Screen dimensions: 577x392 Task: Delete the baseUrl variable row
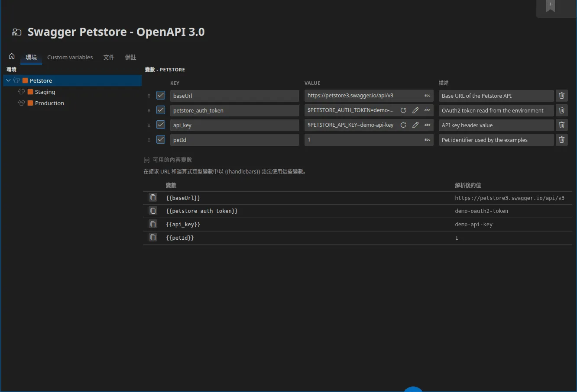(562, 96)
